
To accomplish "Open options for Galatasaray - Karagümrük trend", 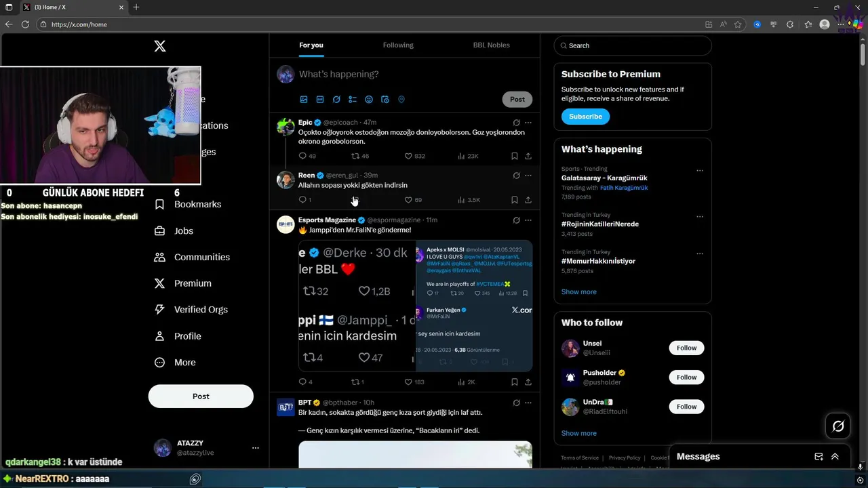I will click(700, 171).
